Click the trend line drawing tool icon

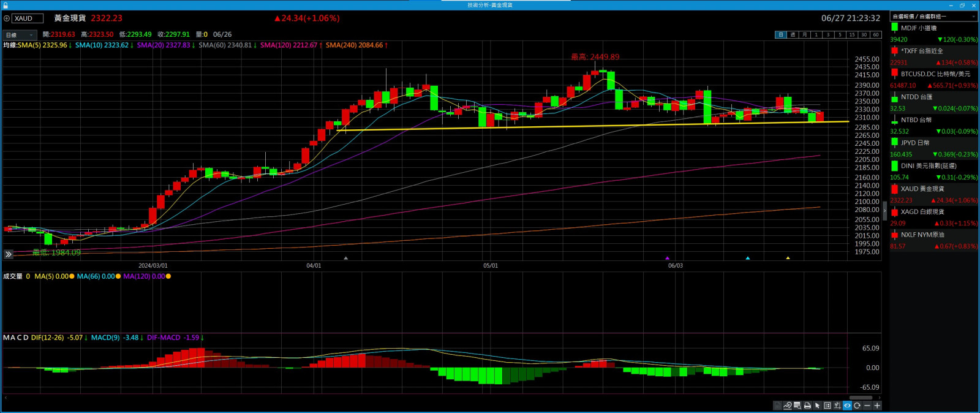787,406
